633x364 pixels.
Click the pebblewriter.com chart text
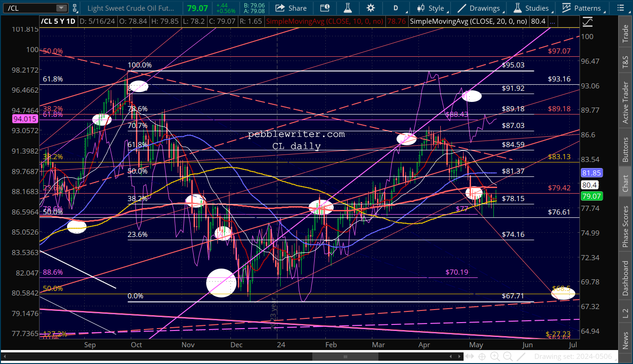296,135
